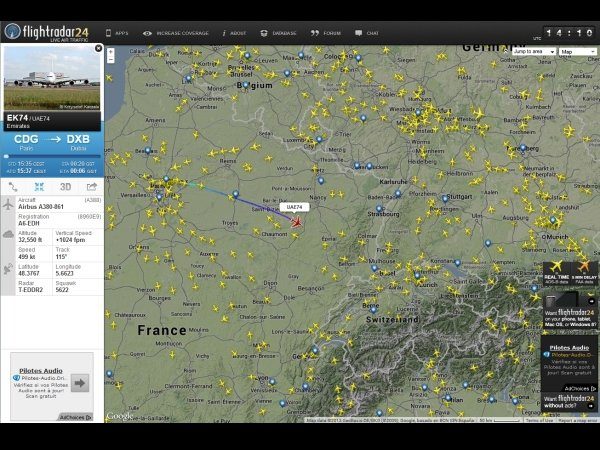Click 'Want flightradar24 without ads?' banner
The image size is (600, 450).
click(569, 402)
